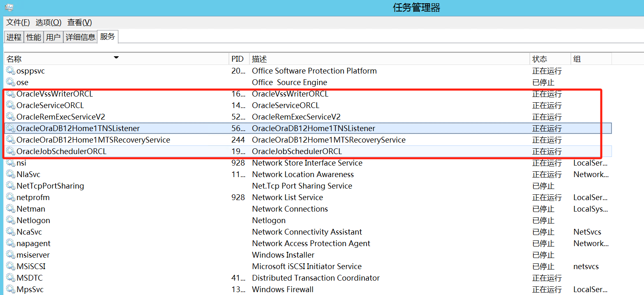Click the Network List Service description
This screenshot has height=295, width=644.
(x=288, y=197)
